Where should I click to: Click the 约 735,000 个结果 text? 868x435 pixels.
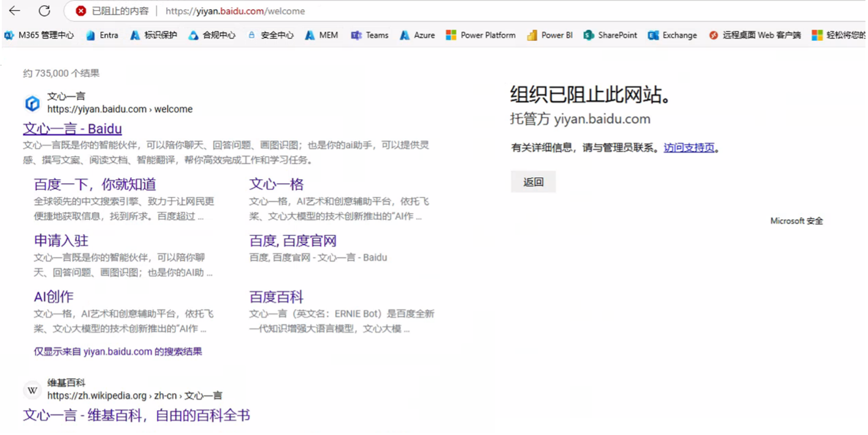[x=61, y=73]
